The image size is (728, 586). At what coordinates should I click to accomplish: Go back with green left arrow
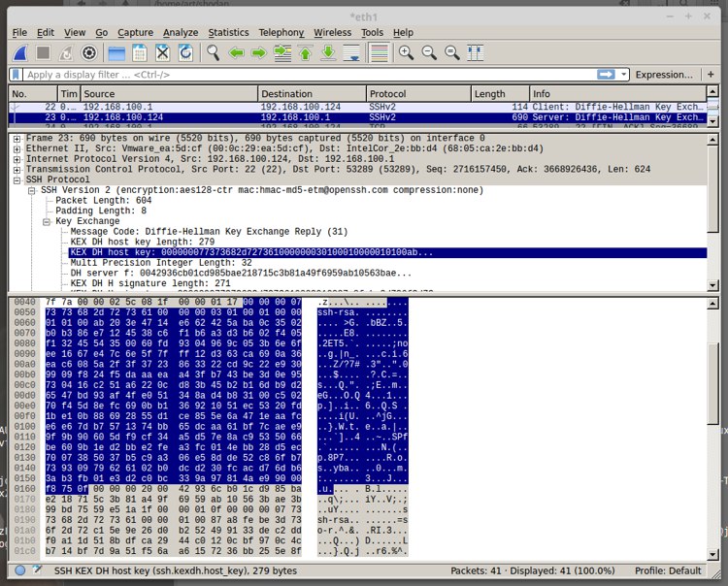tap(236, 53)
